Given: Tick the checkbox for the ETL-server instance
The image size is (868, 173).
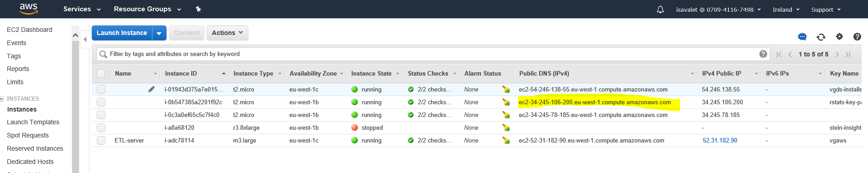Looking at the screenshot, I should point(101,141).
